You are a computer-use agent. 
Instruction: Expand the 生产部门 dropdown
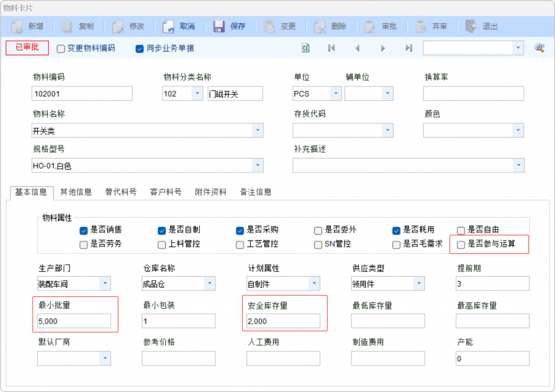click(x=105, y=283)
